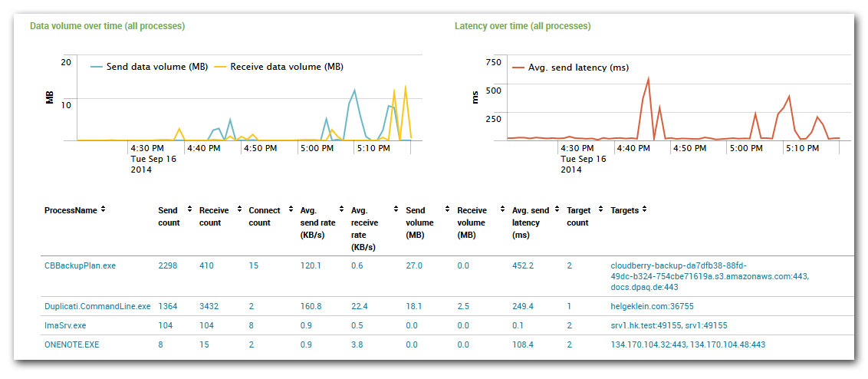Click send count value 2298
Screen dimensions: 868x379
click(x=168, y=266)
